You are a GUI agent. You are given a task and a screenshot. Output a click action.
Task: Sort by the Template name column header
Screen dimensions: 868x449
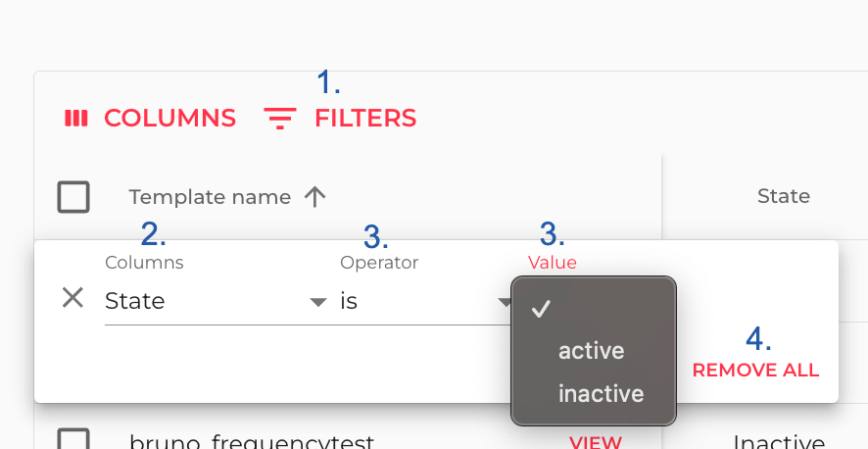pos(210,197)
